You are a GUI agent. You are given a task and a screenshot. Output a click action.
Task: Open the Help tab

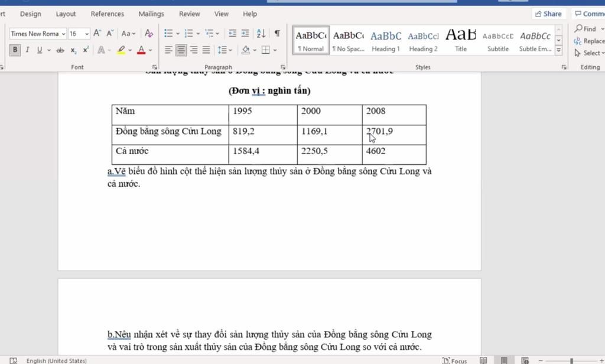[x=250, y=14]
